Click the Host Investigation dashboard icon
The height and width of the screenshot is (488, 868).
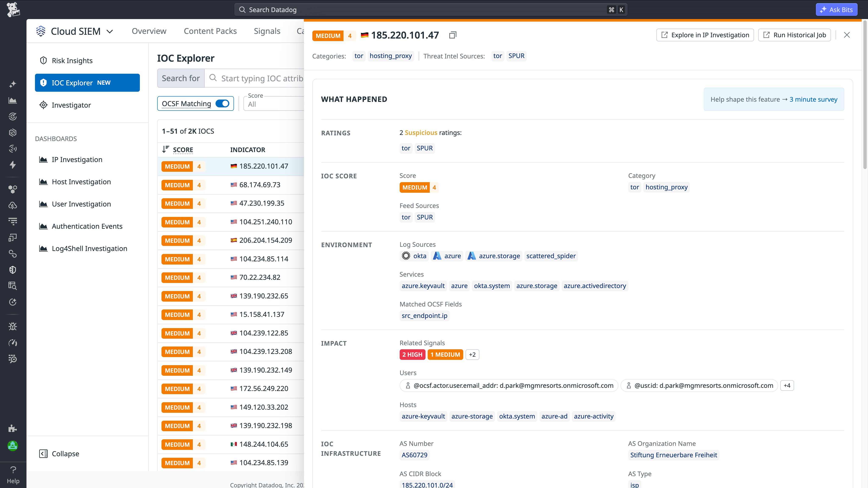tap(43, 182)
